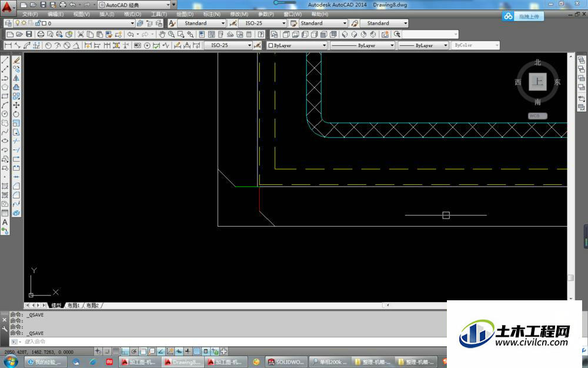The height and width of the screenshot is (368, 588).
Task: Select the Trim tool
Action: 16,141
